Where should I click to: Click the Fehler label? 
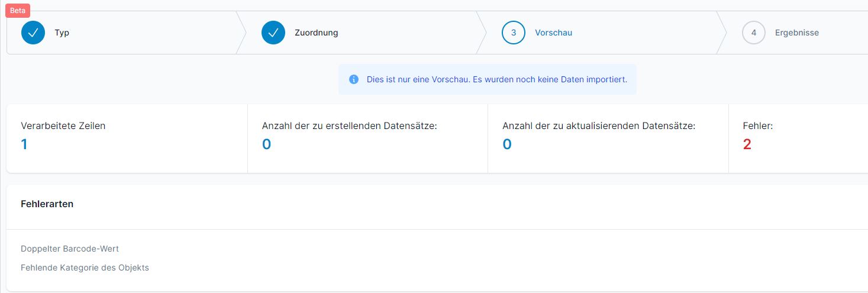point(758,125)
